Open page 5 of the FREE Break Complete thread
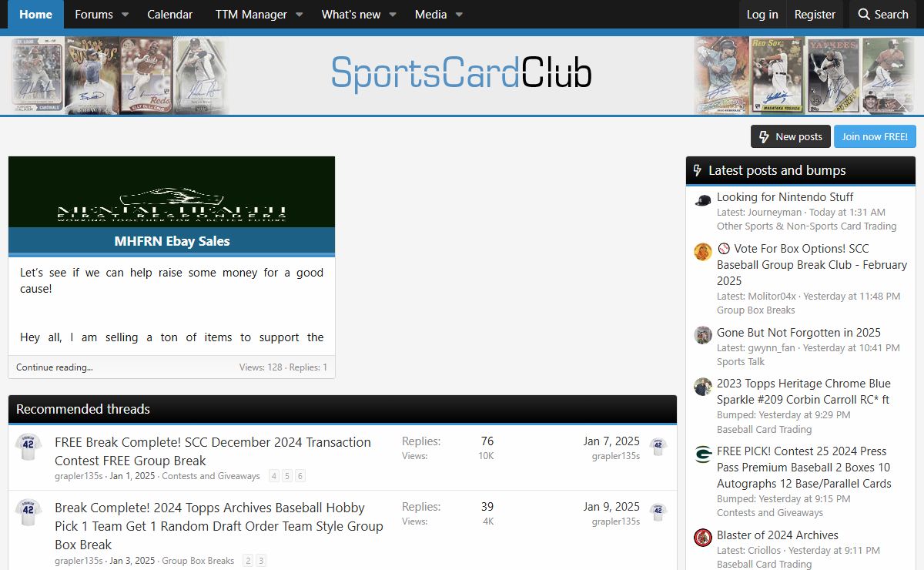The width and height of the screenshot is (924, 570). coord(287,476)
